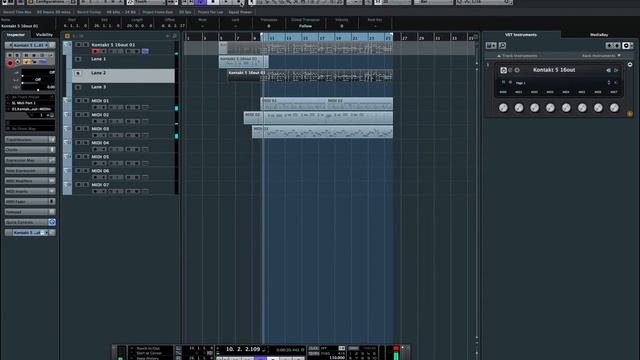Adjust the last Kontakt quick control knob
The width and height of the screenshot is (640, 360).
[614, 108]
